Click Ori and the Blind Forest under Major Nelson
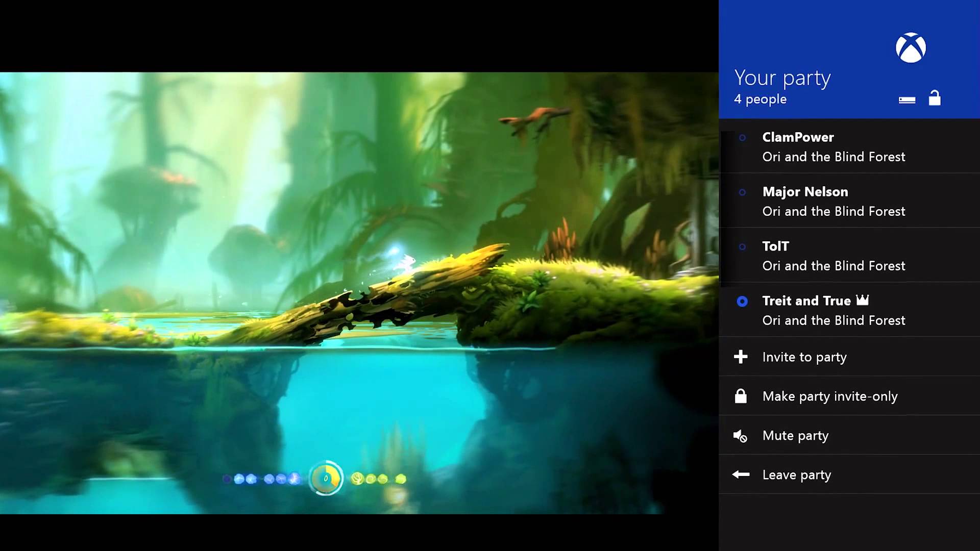 tap(834, 211)
